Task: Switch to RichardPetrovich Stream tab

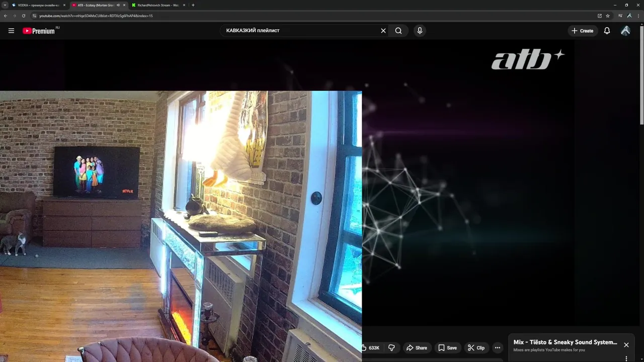Action: [x=158, y=5]
